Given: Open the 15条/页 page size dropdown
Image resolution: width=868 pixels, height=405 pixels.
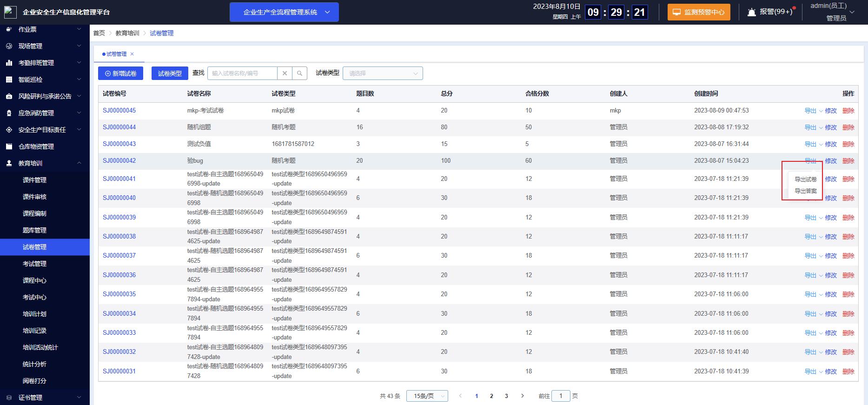Looking at the screenshot, I should [427, 396].
